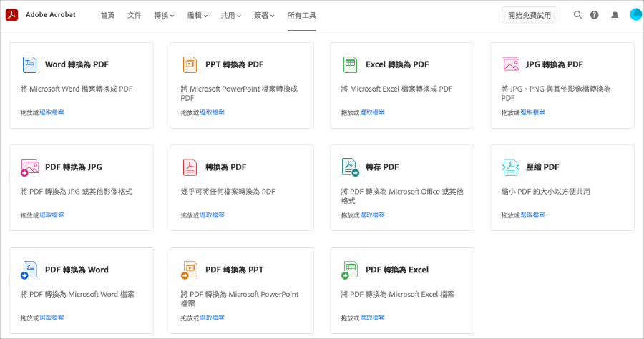644x339 pixels.
Task: Click the 壓縮 PDF card title
Action: pyautogui.click(x=542, y=167)
